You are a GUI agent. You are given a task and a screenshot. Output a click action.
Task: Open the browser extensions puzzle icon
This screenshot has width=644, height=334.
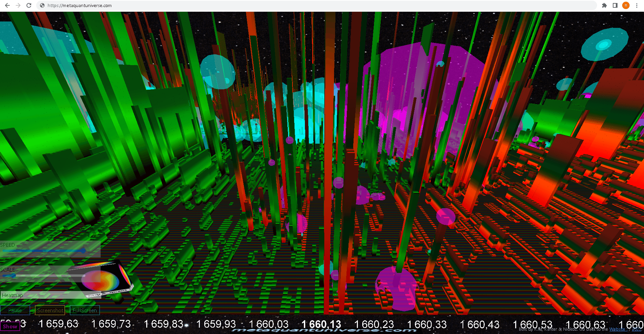point(604,5)
